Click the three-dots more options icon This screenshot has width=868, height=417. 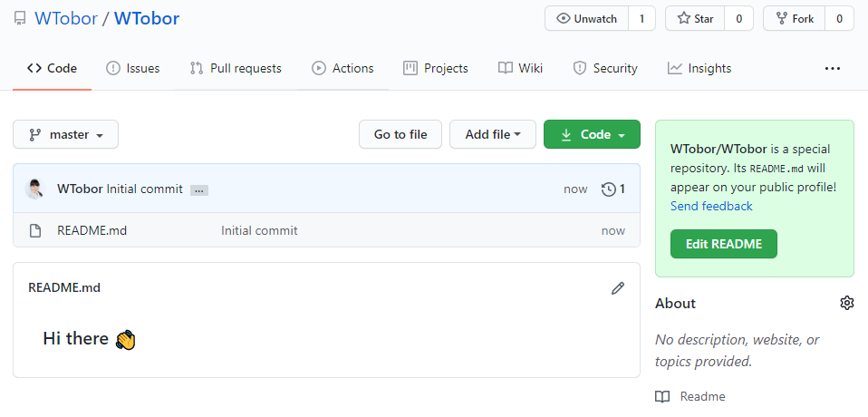[832, 68]
